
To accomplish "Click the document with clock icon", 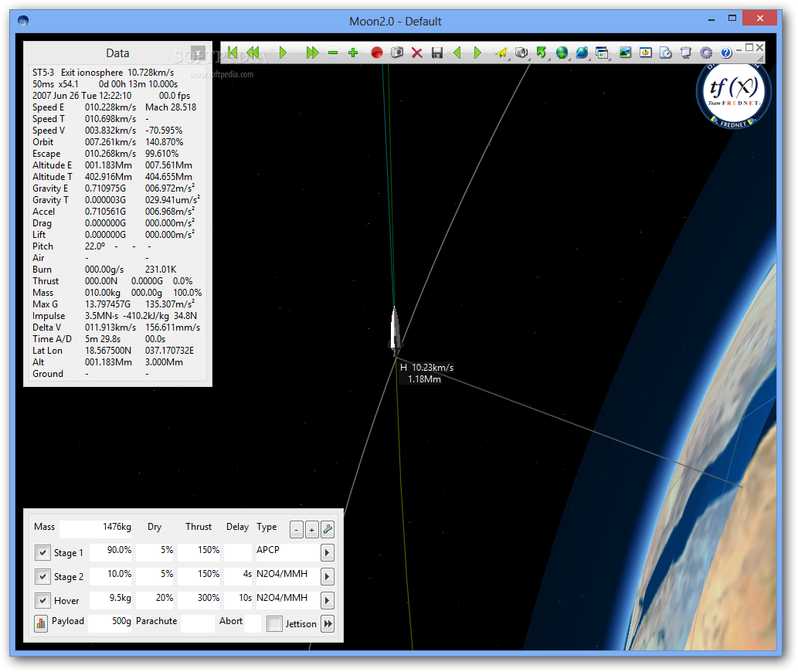I will click(x=666, y=53).
